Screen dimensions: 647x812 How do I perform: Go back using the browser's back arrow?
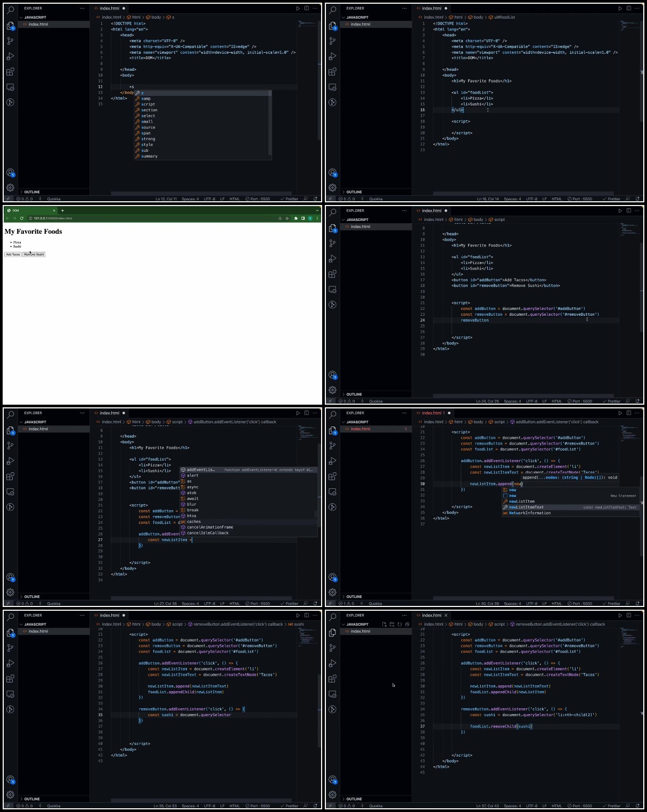click(x=7, y=218)
